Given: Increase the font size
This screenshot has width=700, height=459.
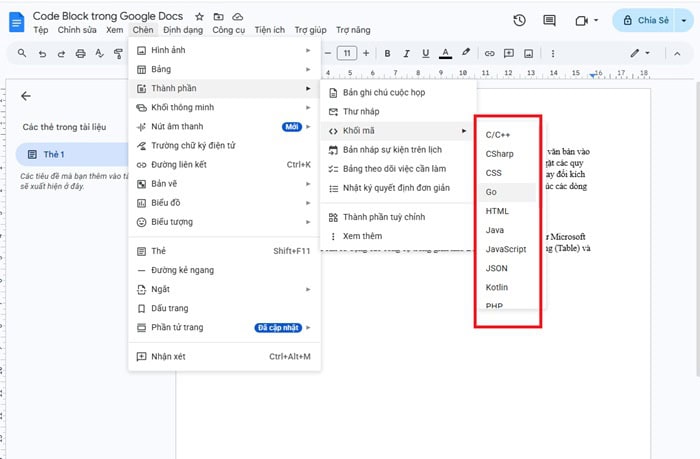Looking at the screenshot, I should (366, 54).
